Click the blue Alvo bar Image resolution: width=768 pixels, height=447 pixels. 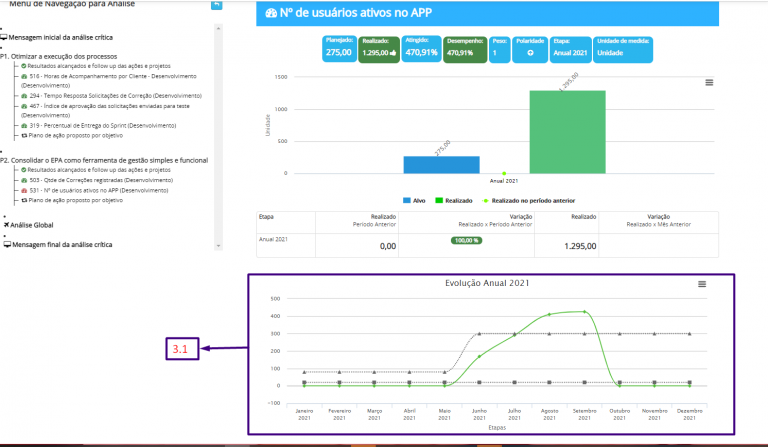[441, 165]
